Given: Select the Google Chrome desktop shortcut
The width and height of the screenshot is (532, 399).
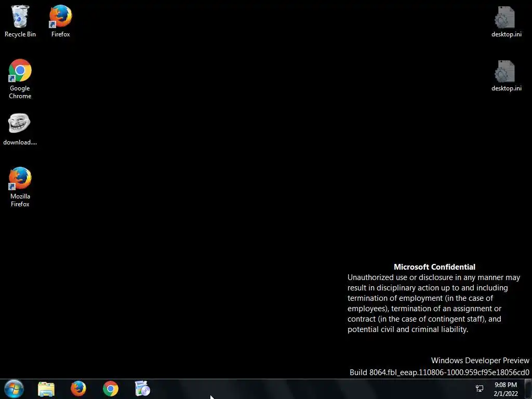Looking at the screenshot, I should click(x=20, y=79).
